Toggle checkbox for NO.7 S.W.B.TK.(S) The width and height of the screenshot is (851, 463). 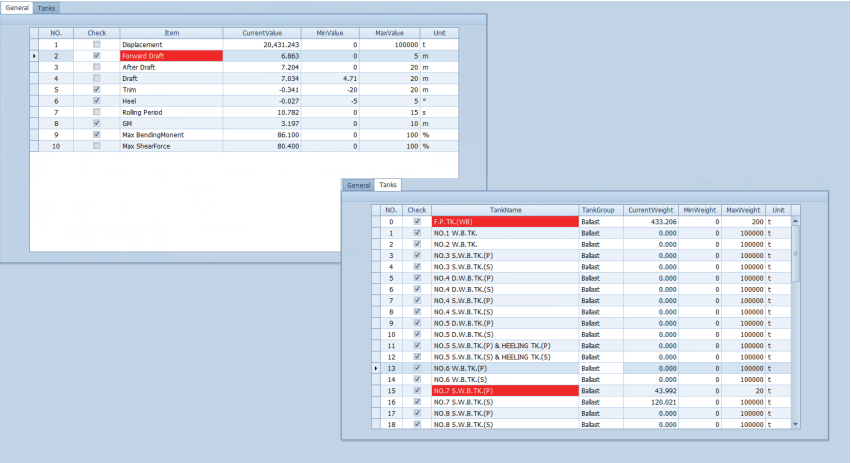coord(417,402)
